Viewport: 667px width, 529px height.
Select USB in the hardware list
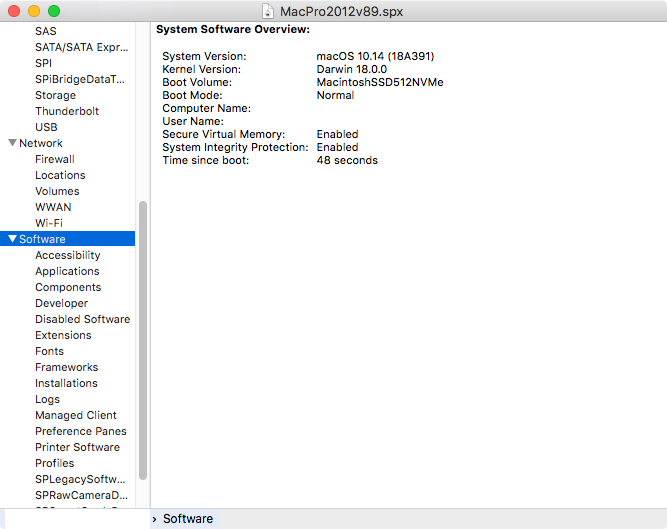46,127
